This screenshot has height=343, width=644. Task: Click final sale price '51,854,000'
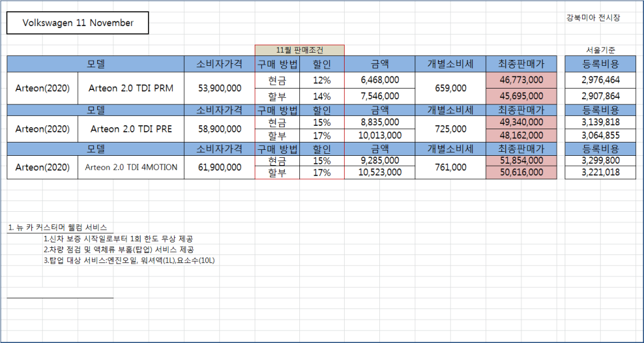coord(521,161)
